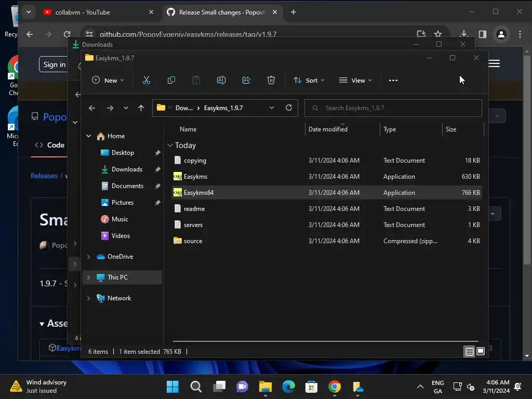Open recent locations chevron
The height and width of the screenshot is (399, 532).
tap(126, 108)
